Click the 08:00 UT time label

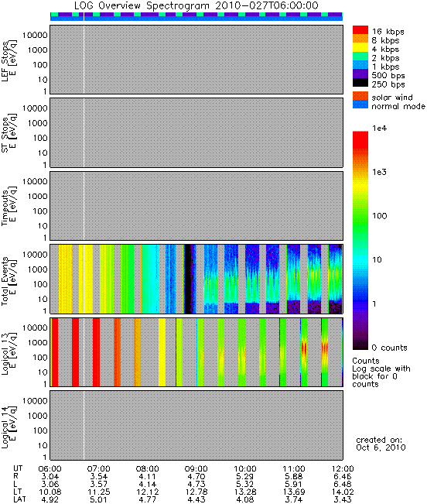tap(148, 469)
